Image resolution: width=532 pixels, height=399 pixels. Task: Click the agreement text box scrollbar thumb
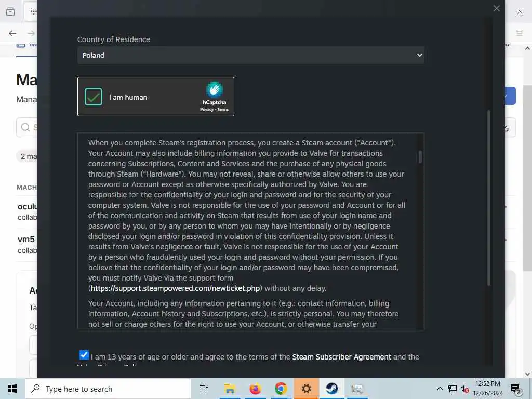pyautogui.click(x=420, y=157)
